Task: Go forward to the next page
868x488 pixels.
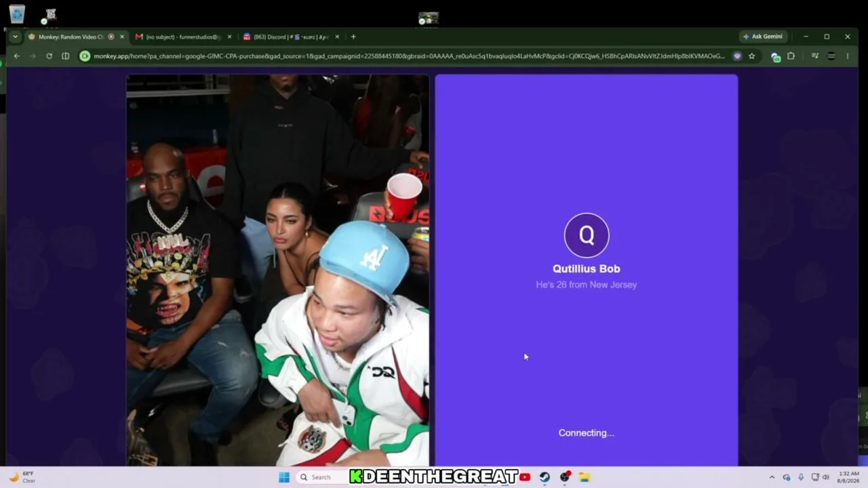Action: 33,56
